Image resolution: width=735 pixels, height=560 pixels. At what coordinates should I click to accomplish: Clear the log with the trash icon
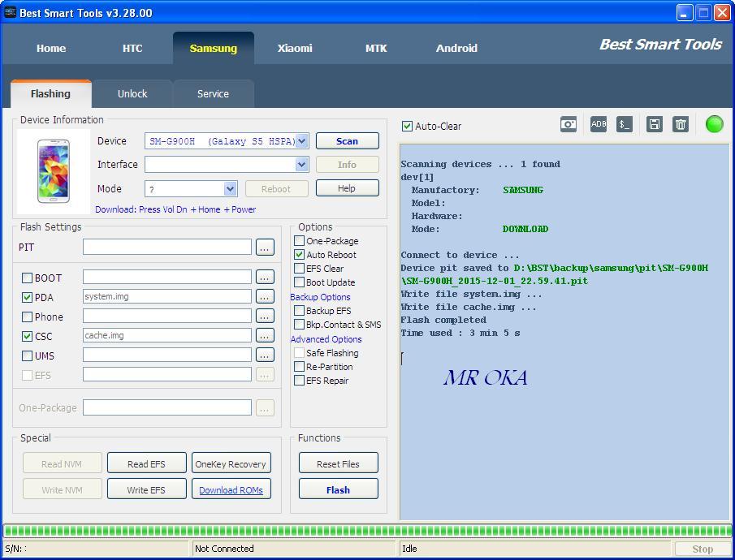pos(680,125)
